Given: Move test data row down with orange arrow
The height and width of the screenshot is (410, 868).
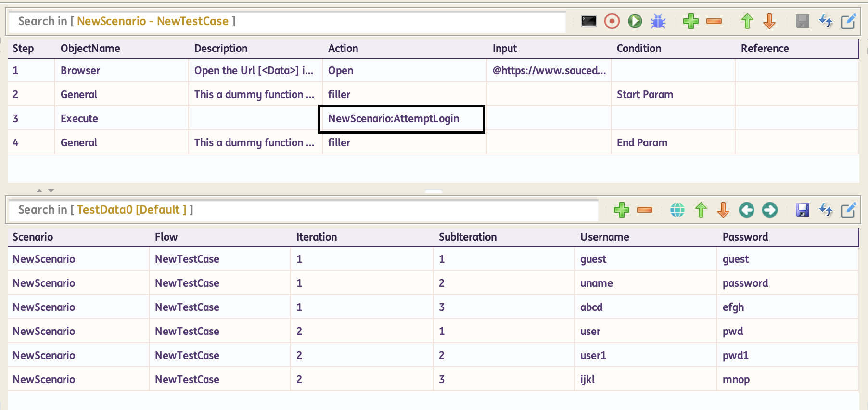Looking at the screenshot, I should (x=723, y=210).
